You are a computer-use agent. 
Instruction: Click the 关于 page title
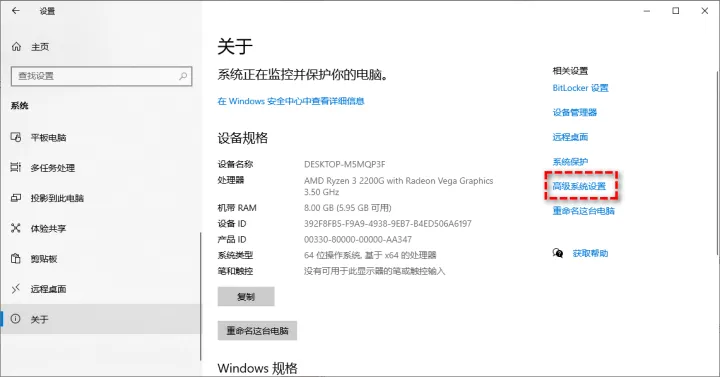point(235,46)
